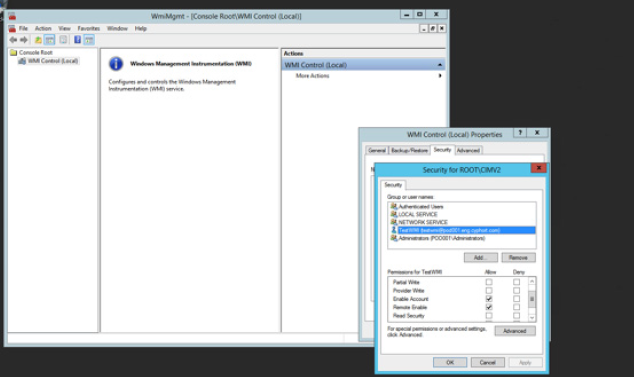The image size is (636, 378).
Task: Restore the inner MMC child window
Action: [433, 28]
